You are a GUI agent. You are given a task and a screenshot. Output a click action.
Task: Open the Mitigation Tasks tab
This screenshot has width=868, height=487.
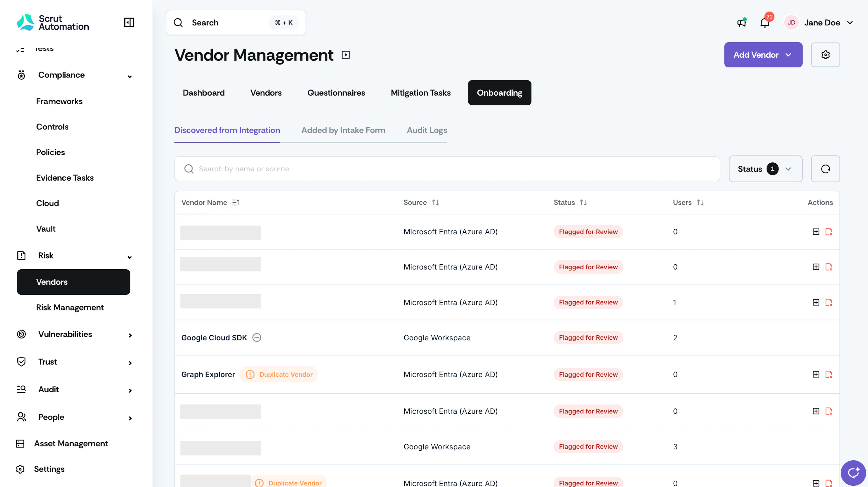(x=420, y=93)
